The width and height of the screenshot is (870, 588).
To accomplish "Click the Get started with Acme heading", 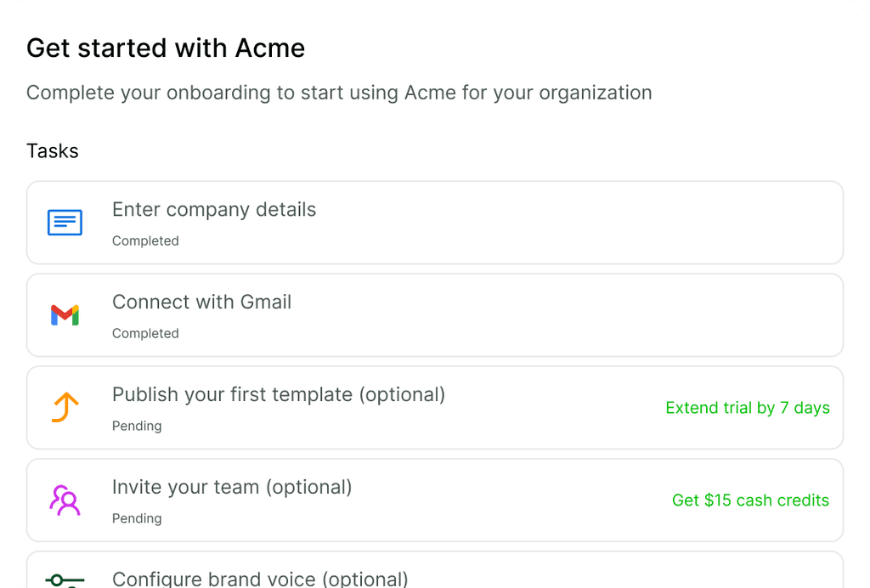I will [166, 48].
